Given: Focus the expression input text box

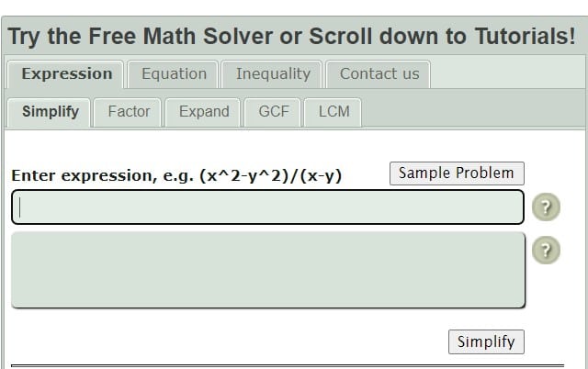Looking at the screenshot, I should [267, 207].
